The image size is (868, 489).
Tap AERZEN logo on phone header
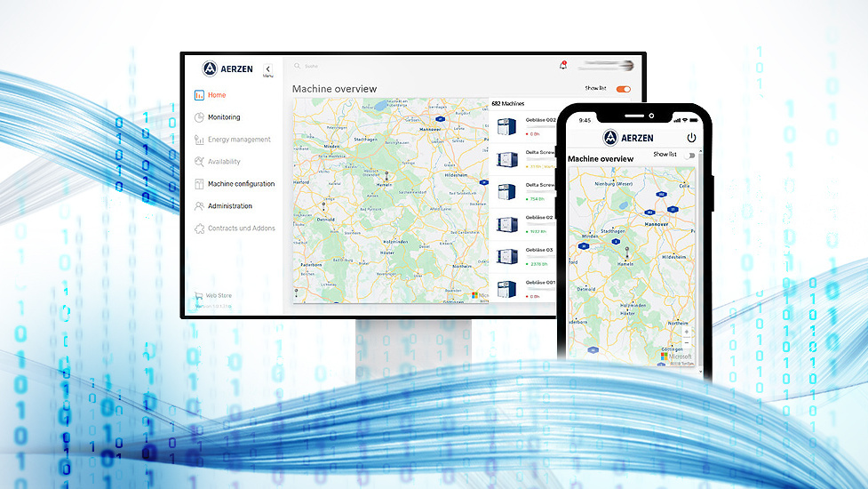click(628, 137)
